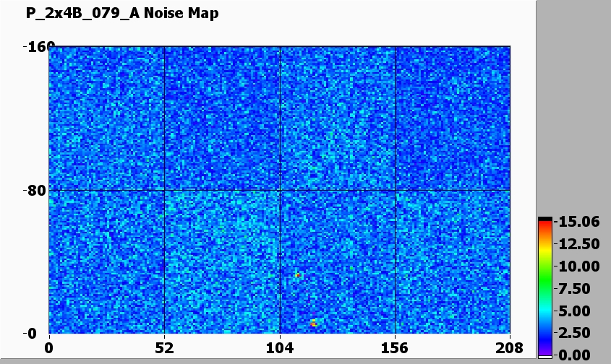Click the grid intersection at column 104, row 80
611x364 pixels.
click(x=280, y=190)
